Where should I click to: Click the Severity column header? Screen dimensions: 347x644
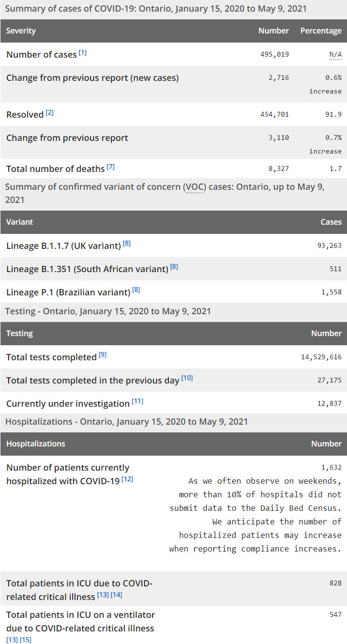point(21,31)
